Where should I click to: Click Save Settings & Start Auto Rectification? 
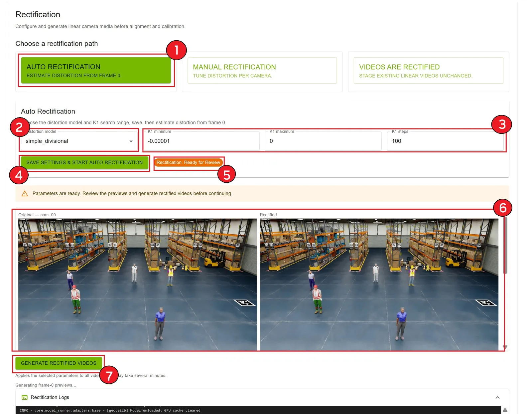click(84, 162)
